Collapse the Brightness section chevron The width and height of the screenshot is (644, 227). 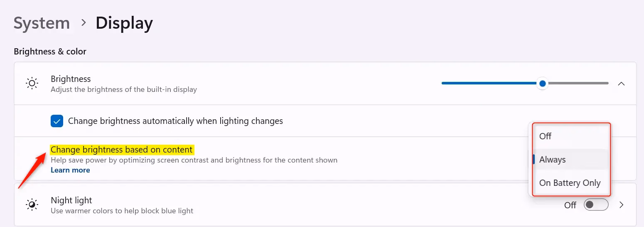coord(621,84)
